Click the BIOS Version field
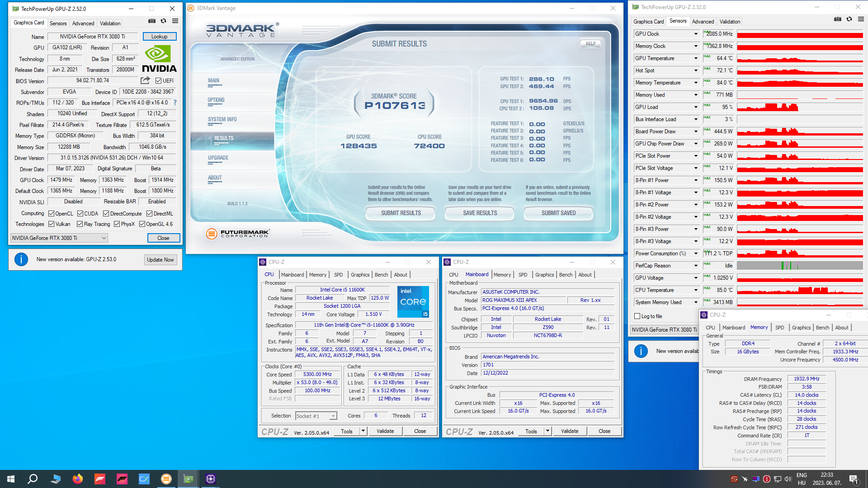 pos(93,81)
